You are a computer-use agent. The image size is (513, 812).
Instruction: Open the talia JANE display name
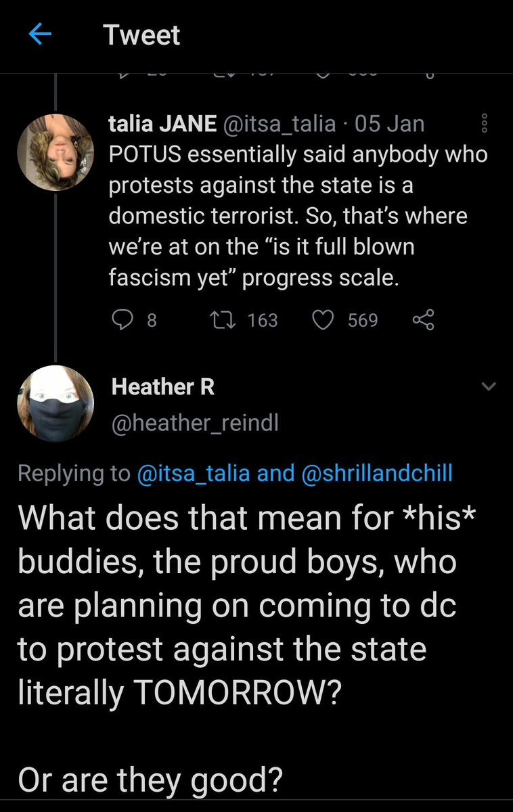163,124
